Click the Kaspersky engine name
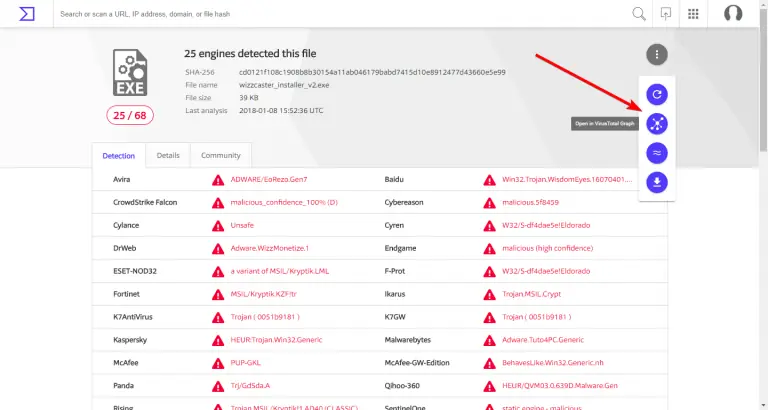The width and height of the screenshot is (768, 410). coord(130,339)
